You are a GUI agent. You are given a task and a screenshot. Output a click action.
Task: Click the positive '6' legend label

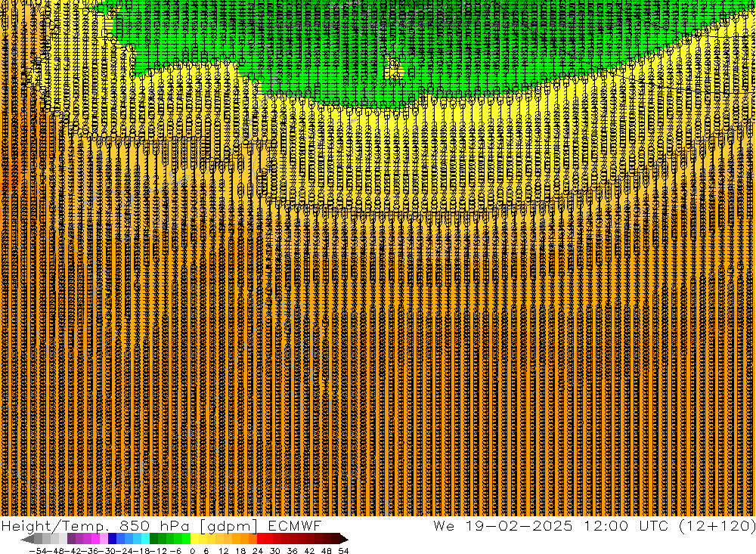(x=206, y=551)
